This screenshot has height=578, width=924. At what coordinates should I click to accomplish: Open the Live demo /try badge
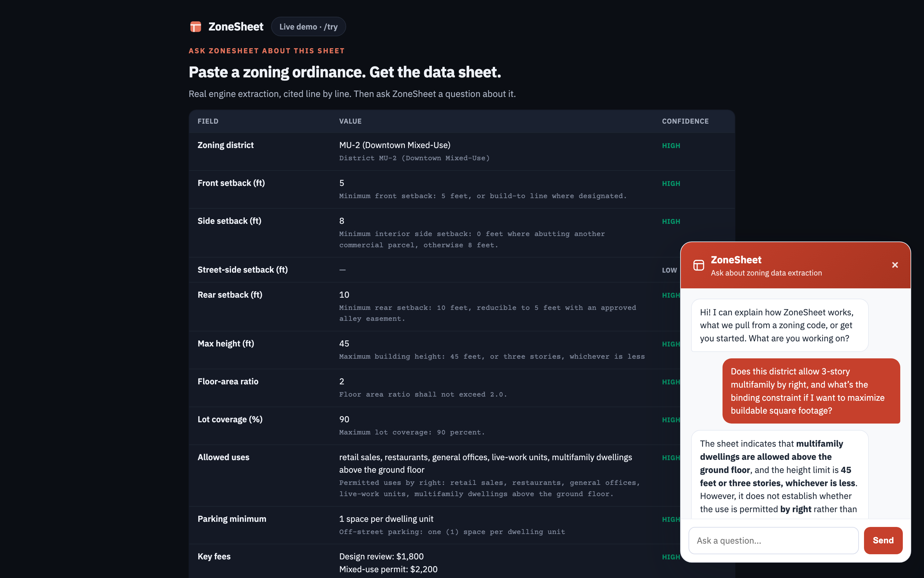[309, 27]
